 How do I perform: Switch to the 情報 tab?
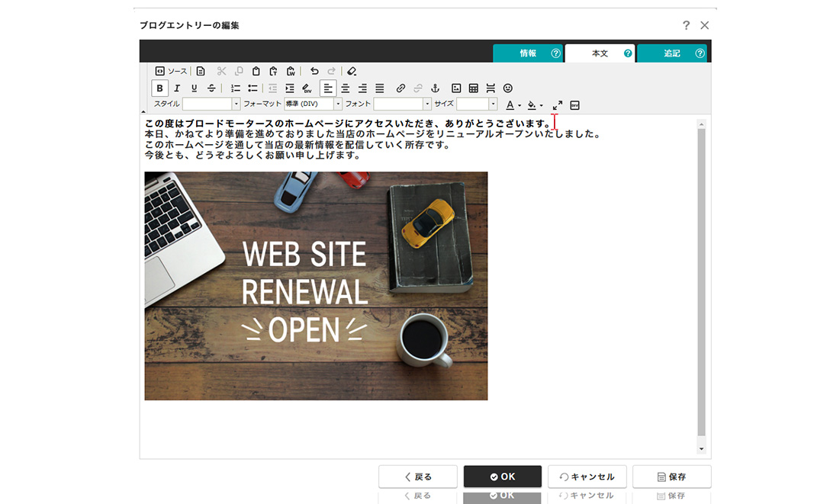528,53
